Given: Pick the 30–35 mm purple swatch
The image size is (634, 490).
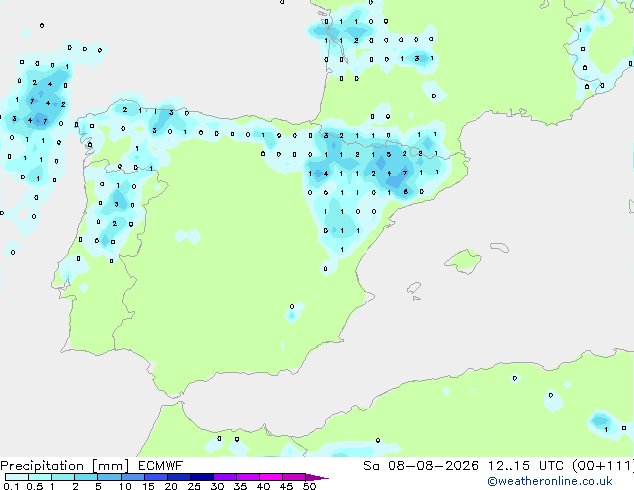Looking at the screenshot, I should [225, 477].
